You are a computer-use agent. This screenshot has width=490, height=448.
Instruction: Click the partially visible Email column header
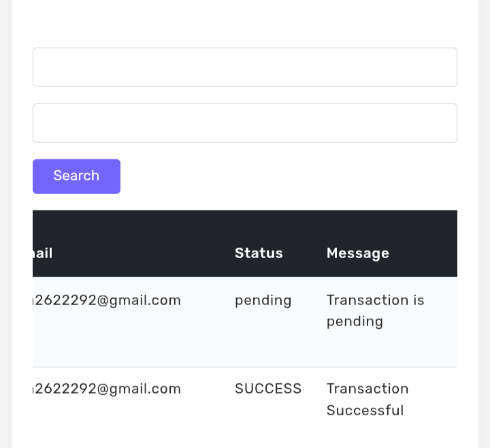(x=42, y=253)
